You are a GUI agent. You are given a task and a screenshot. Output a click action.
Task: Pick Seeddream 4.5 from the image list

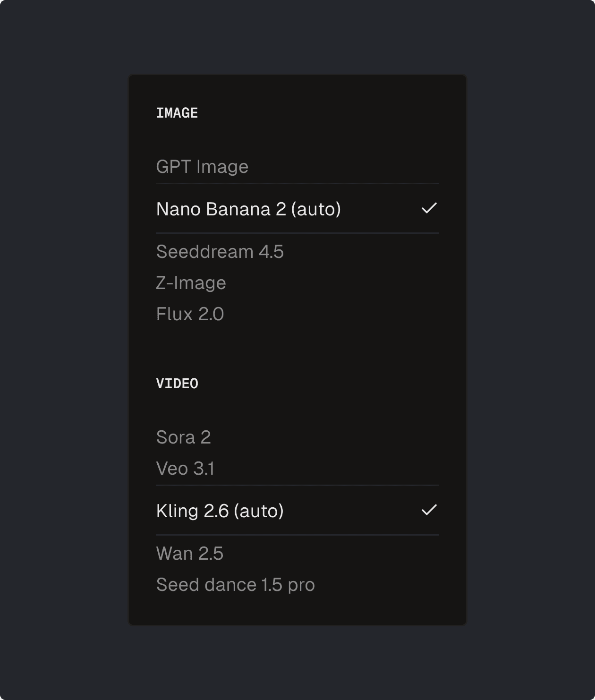click(220, 252)
